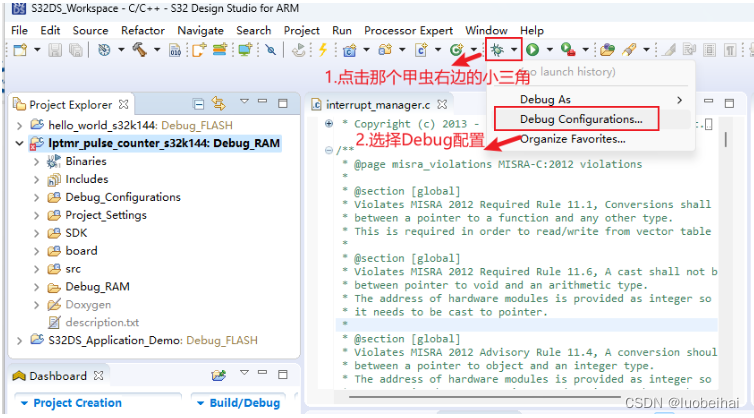Click the Debug beetle icon

click(x=497, y=50)
